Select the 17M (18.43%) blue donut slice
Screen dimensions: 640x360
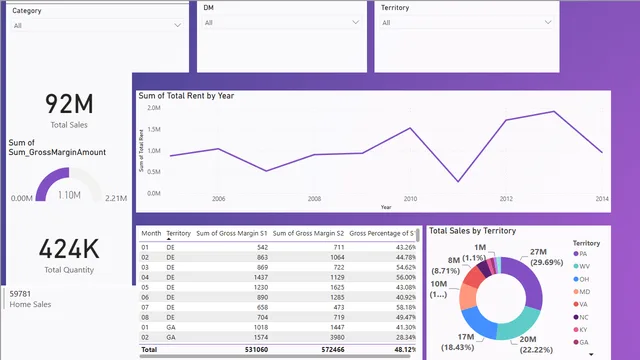(x=477, y=322)
